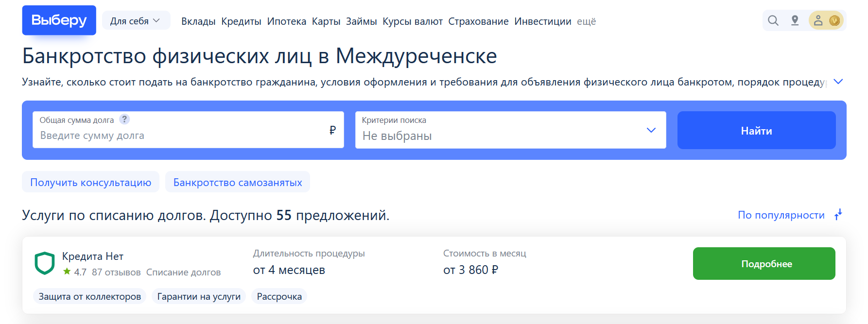Open Критерии поиска dropdown
Viewport: 868px width, 324px height.
pyautogui.click(x=510, y=130)
